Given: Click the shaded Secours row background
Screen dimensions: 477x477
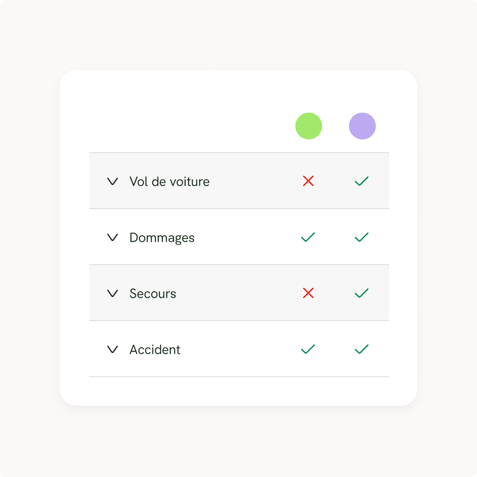Looking at the screenshot, I should click(x=239, y=293).
